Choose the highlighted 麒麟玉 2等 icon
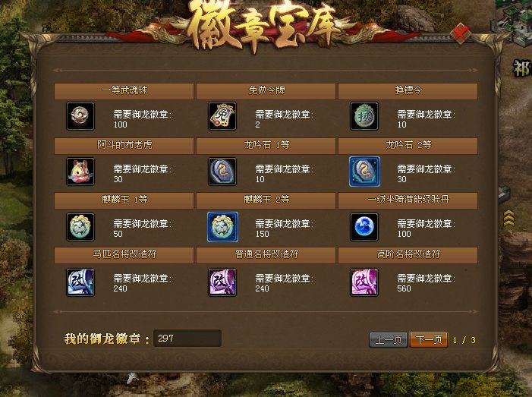This screenshot has width=532, height=397. [x=222, y=227]
